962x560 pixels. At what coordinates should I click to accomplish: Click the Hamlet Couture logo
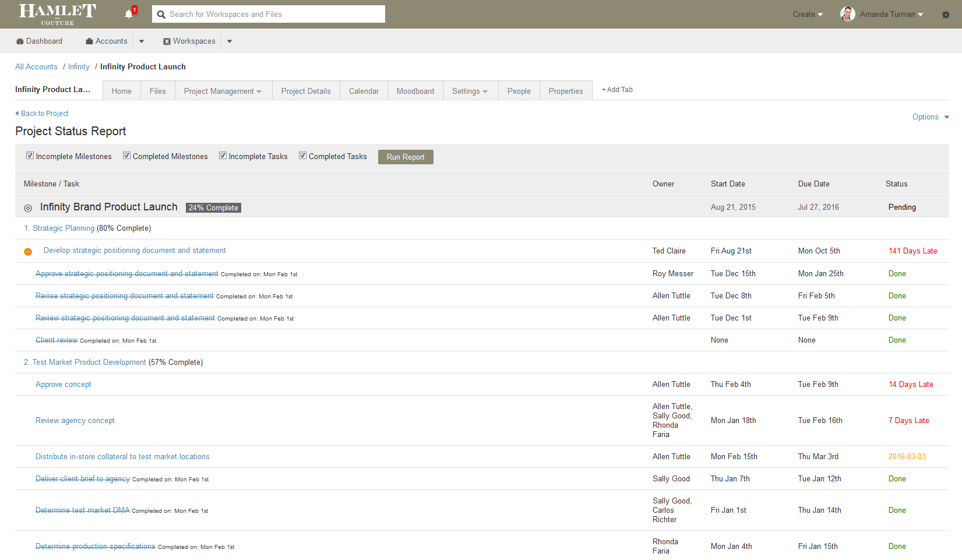[58, 14]
